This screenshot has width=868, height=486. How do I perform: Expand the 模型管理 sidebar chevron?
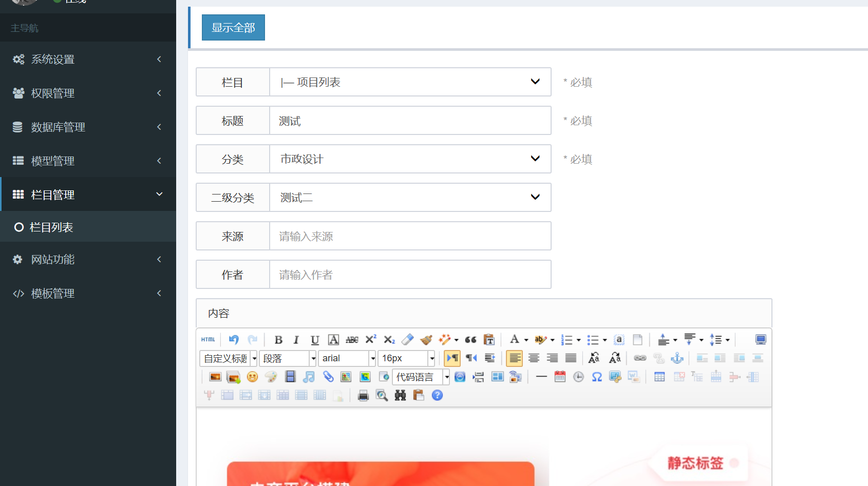point(159,161)
